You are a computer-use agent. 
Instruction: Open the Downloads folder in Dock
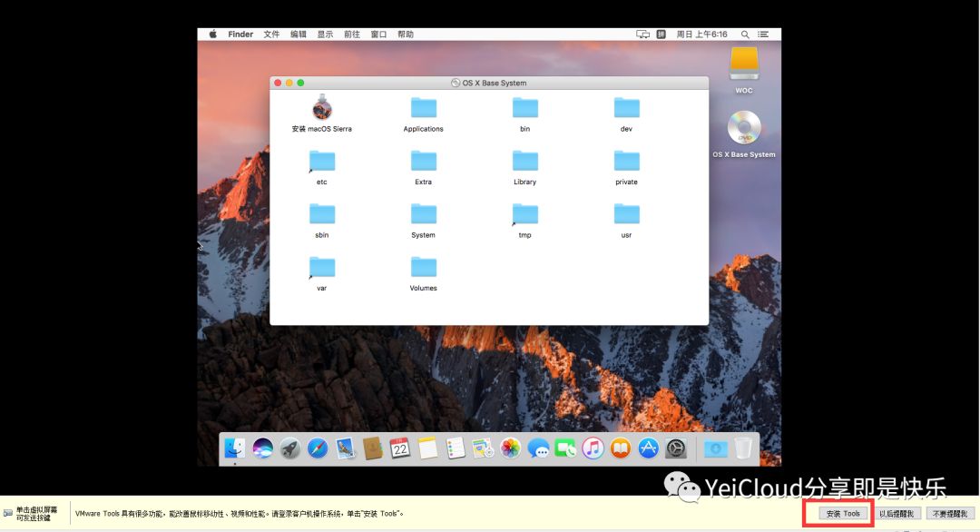[x=715, y=448]
